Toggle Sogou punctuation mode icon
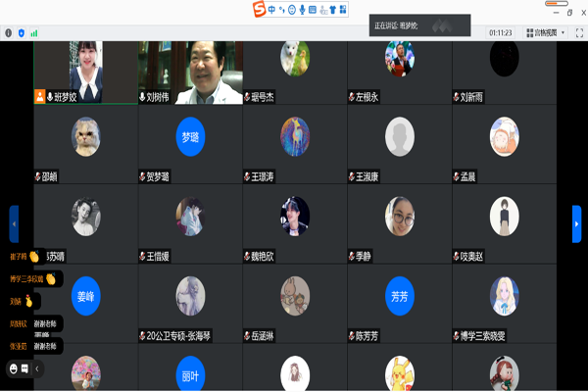This screenshot has width=588, height=392. pos(282,10)
